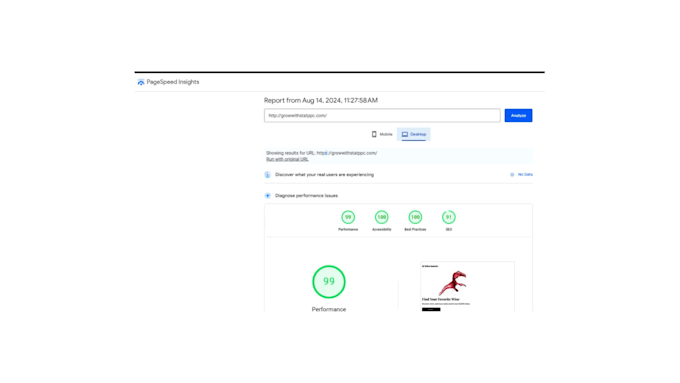Click the mobile phone icon
Image resolution: width=680 pixels, height=383 pixels.
[x=374, y=134]
